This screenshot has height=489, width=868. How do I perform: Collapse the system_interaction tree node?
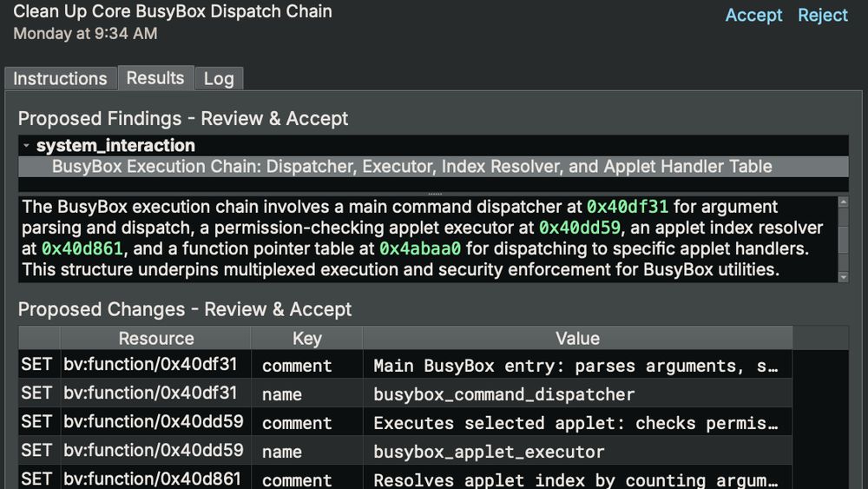26,146
